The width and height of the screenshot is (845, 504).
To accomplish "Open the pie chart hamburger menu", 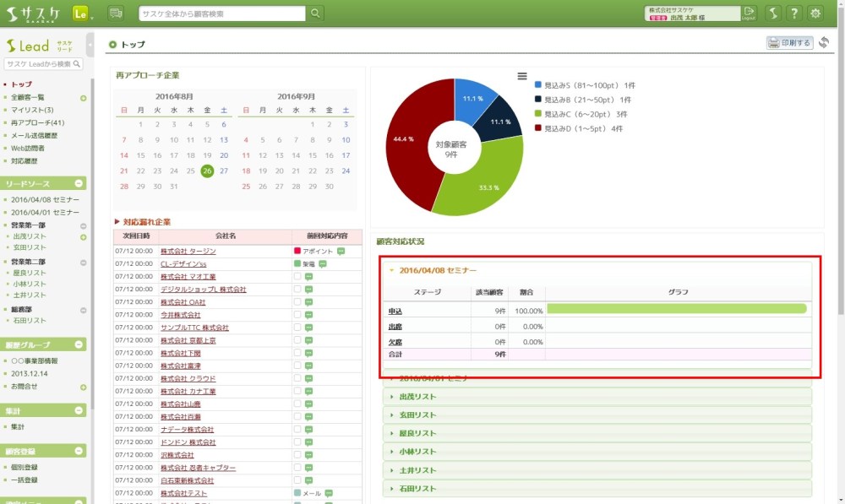I will click(x=522, y=77).
